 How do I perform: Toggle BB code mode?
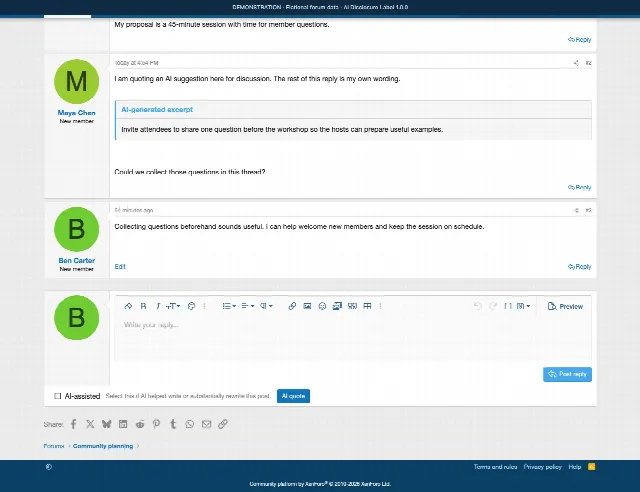click(508, 306)
